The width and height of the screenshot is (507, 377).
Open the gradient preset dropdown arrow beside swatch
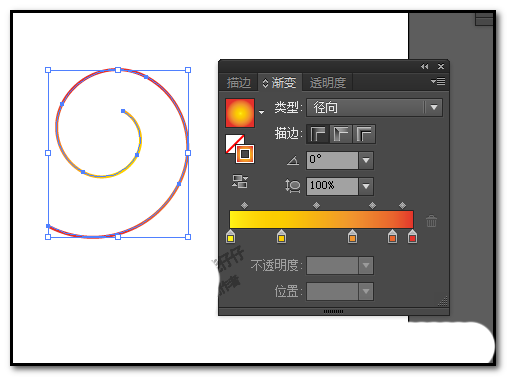pyautogui.click(x=262, y=112)
